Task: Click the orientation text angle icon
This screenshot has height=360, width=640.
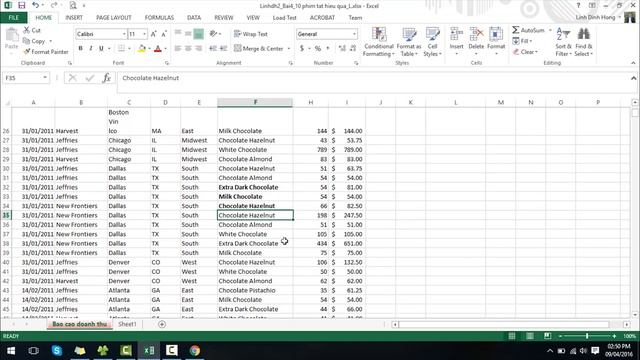Action: point(213,34)
